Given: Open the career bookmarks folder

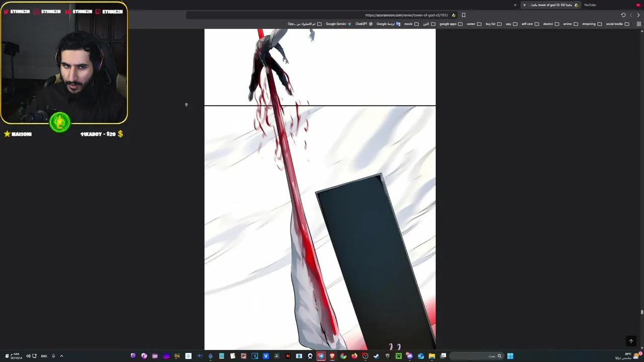Looking at the screenshot, I should pos(474,24).
